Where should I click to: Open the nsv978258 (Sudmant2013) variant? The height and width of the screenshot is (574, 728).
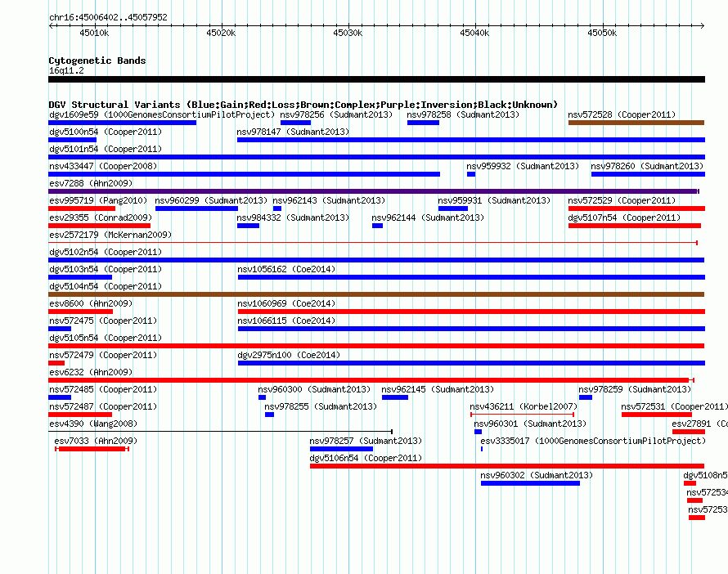[463, 114]
